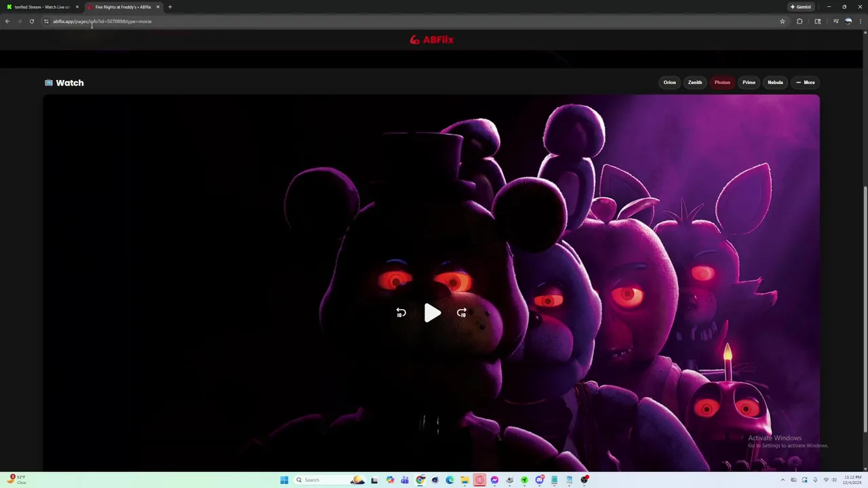Image resolution: width=868 pixels, height=488 pixels.
Task: Select the Orion server
Action: click(x=669, y=83)
